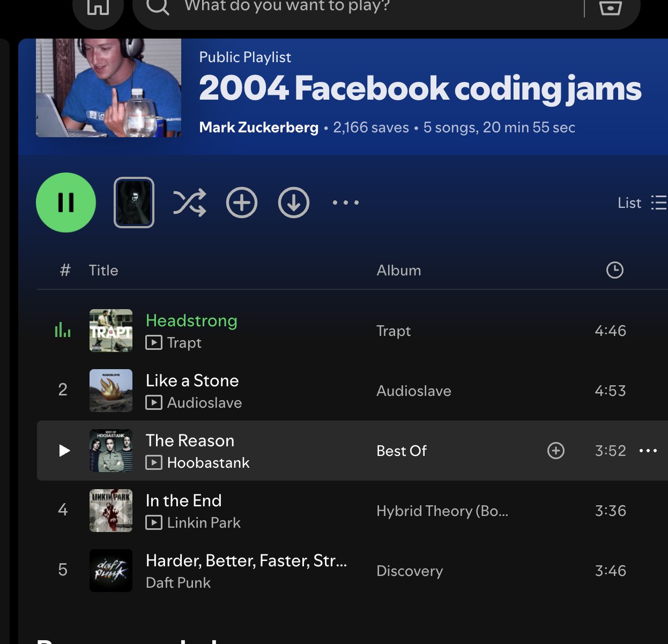The image size is (668, 644).
Task: Open the Hoobastank artist page
Action: [x=209, y=463]
